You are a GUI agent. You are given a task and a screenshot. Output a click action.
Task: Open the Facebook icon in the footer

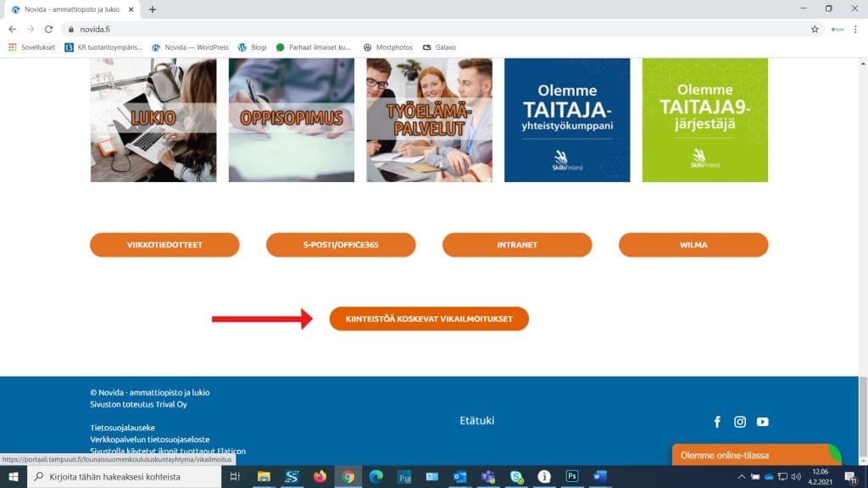[717, 422]
